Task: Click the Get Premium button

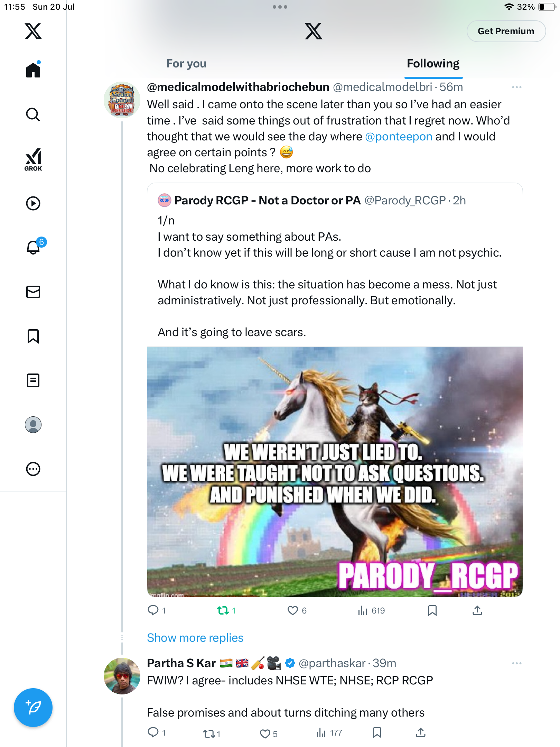Action: (x=506, y=31)
